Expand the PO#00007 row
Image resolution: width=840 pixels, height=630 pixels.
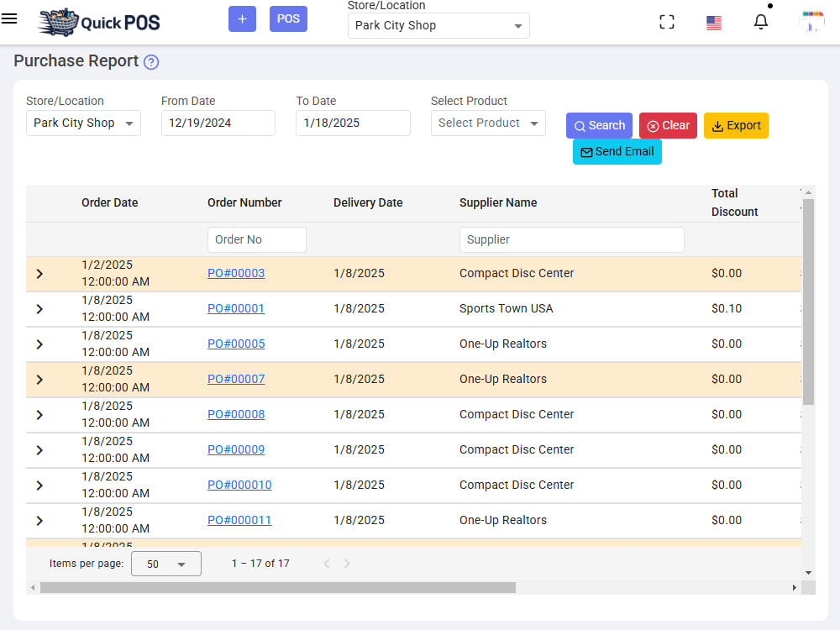pos(39,381)
